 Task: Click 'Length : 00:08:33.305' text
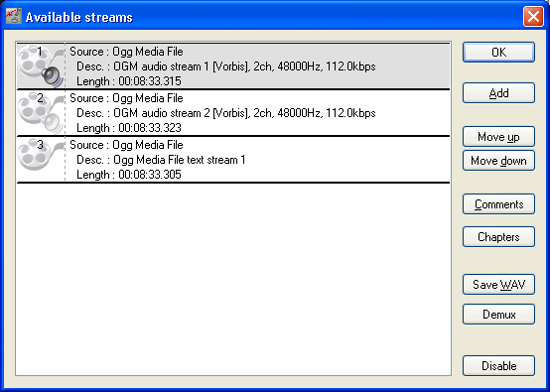pyautogui.click(x=129, y=175)
